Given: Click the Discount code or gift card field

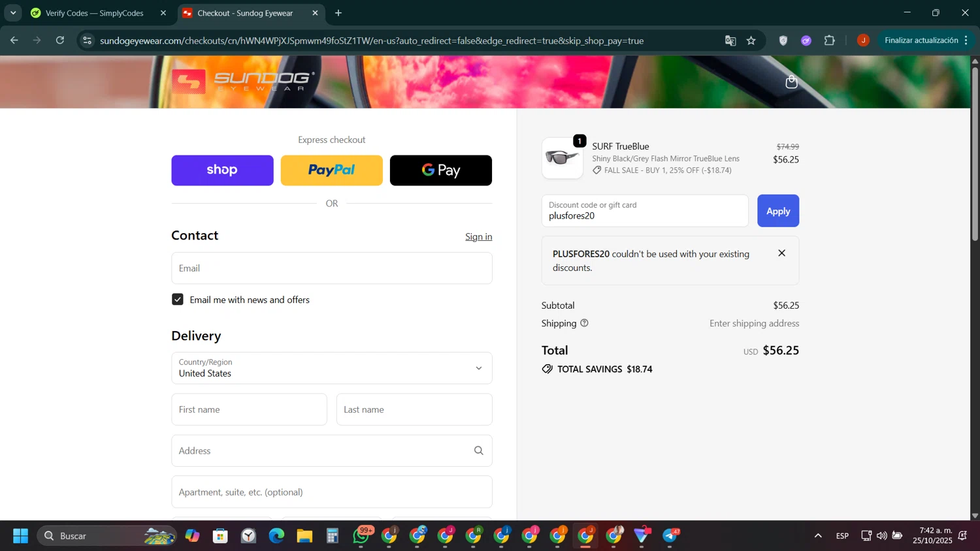Looking at the screenshot, I should [645, 211].
